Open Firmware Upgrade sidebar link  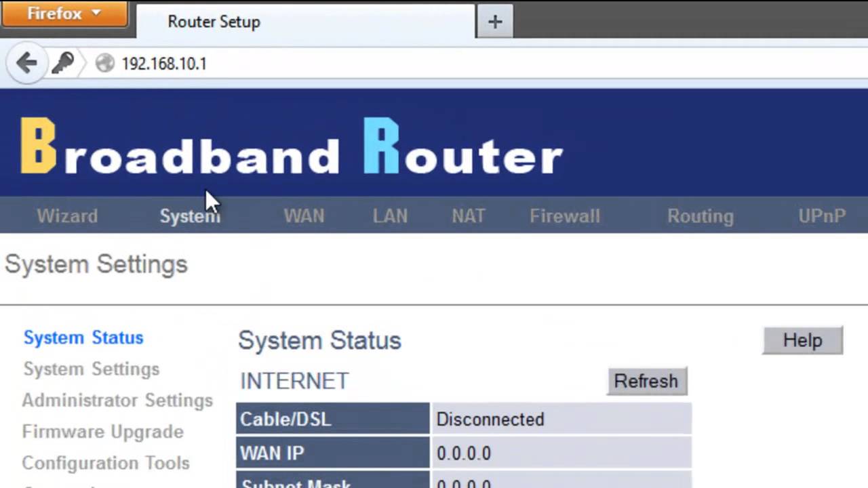click(102, 431)
